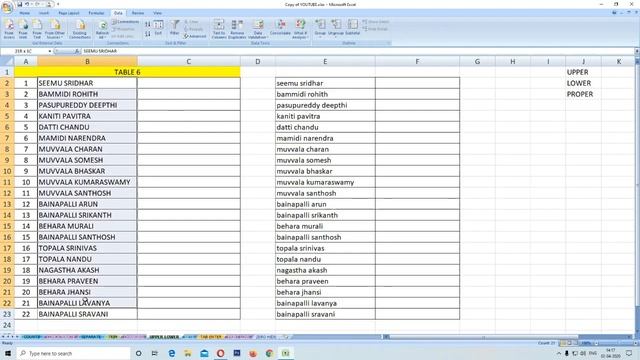Select column E header
The height and width of the screenshot is (360, 640).
325,62
